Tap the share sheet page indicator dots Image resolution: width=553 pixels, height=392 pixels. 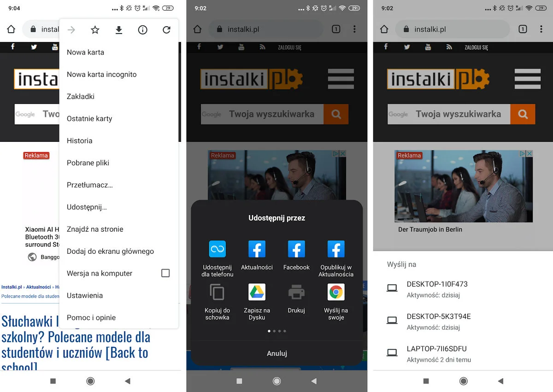(277, 331)
